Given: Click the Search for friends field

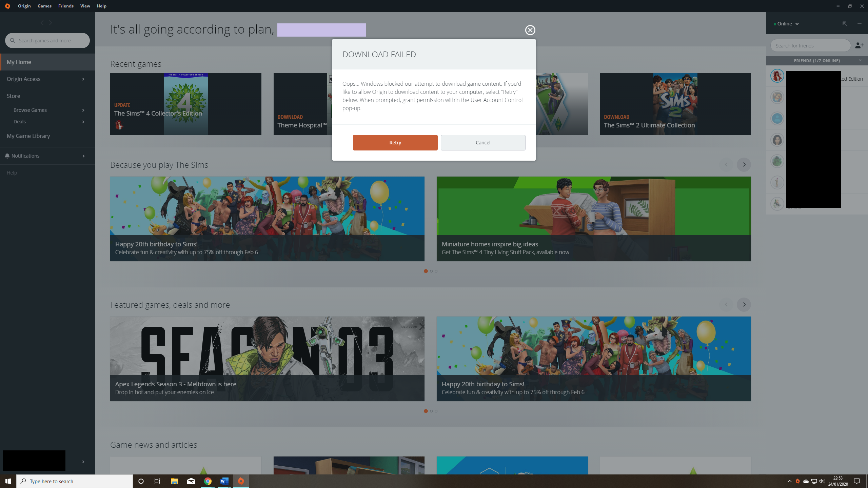Looking at the screenshot, I should click(x=810, y=45).
